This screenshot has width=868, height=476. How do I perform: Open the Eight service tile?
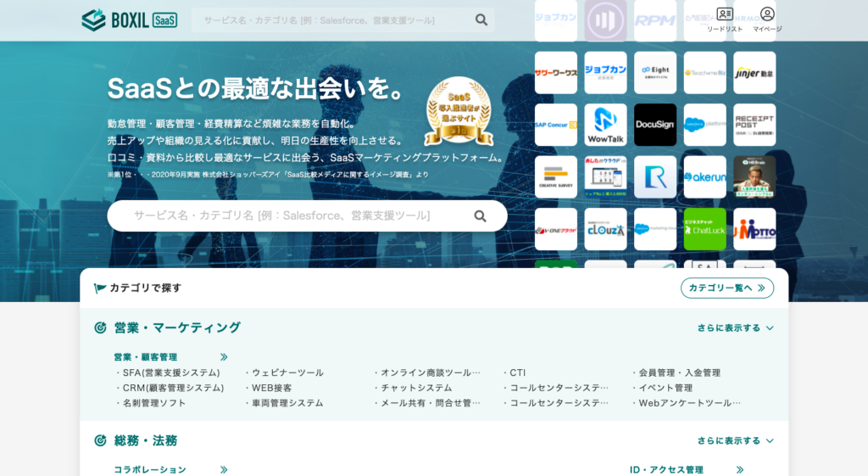click(655, 73)
